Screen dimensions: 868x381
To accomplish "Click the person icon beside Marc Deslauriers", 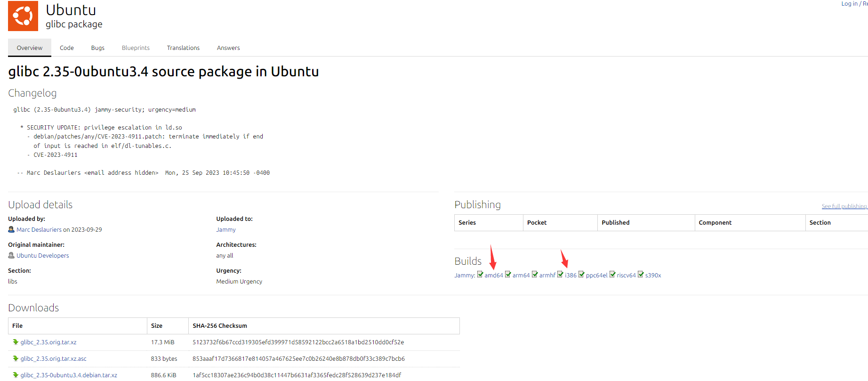I will [x=11, y=230].
